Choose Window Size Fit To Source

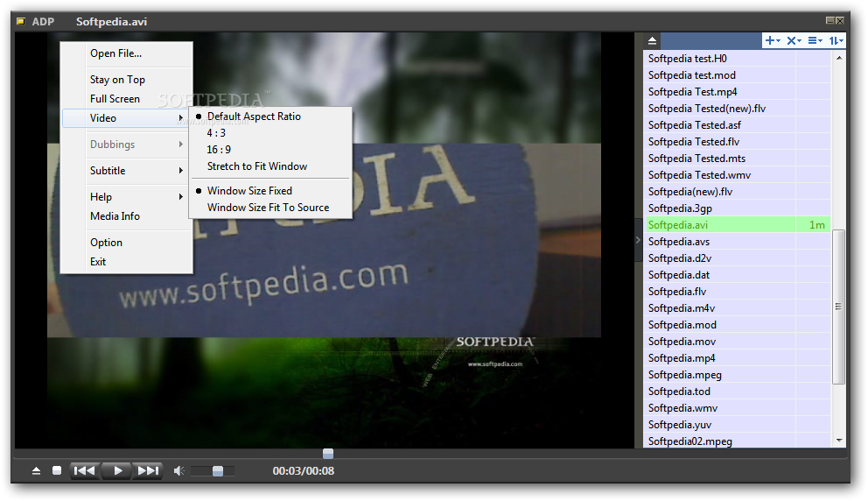click(270, 208)
